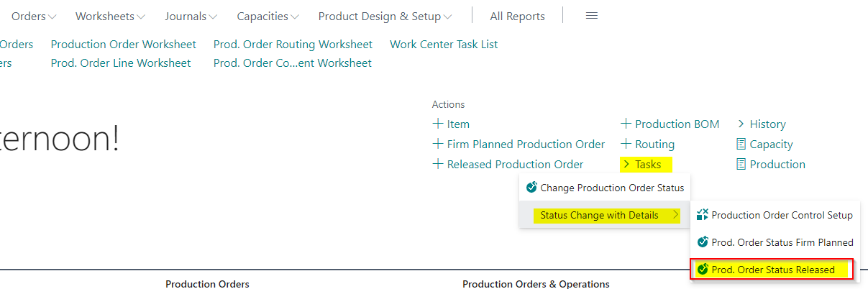Click the Production report document icon
This screenshot has height=289, width=868.
741,164
